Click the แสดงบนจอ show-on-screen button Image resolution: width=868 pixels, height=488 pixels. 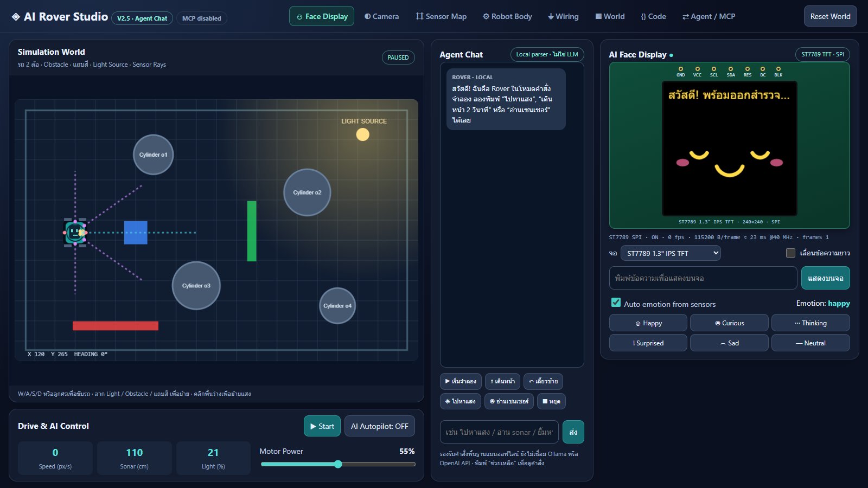click(x=826, y=278)
